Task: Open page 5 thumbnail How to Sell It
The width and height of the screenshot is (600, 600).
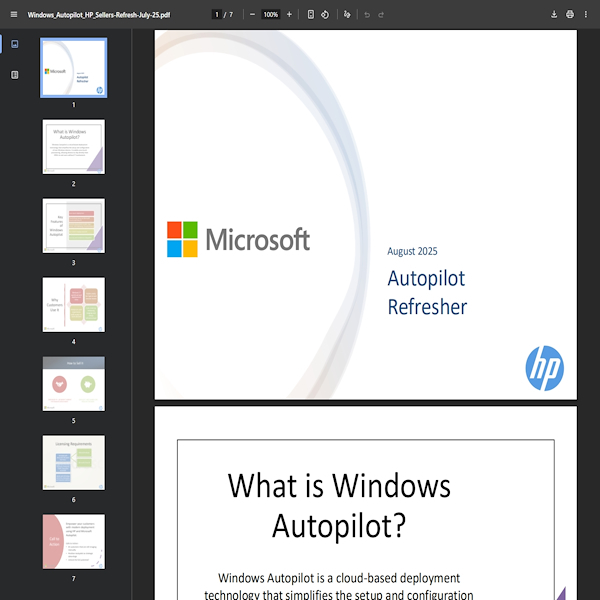Action: click(73, 384)
